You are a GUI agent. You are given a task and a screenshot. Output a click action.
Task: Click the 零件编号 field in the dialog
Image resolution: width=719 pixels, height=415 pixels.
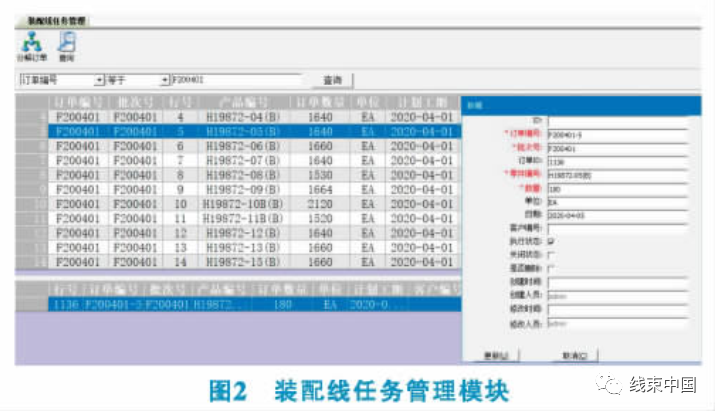coord(618,175)
